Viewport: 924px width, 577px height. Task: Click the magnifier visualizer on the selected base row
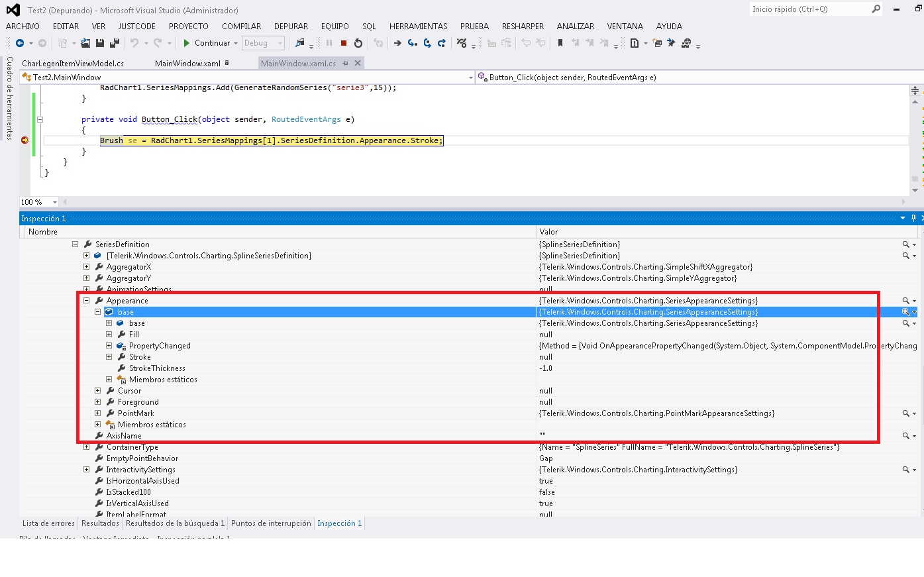905,312
